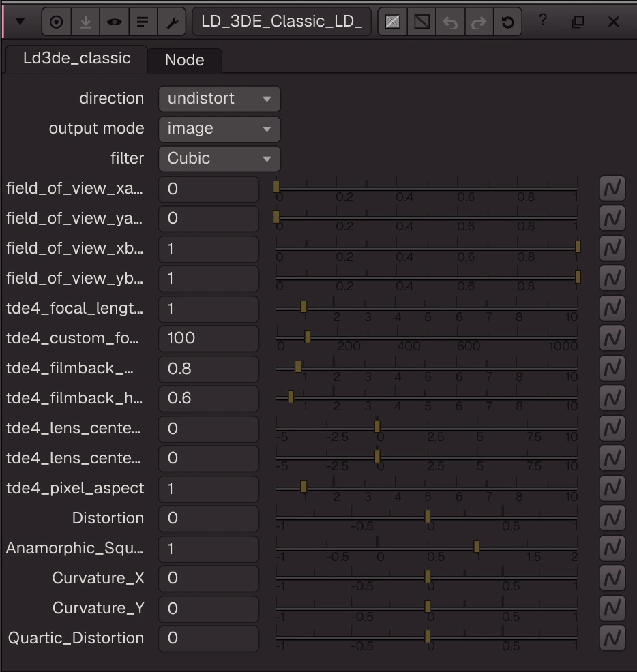The width and height of the screenshot is (637, 672).
Task: Open animation menu for field_of_view_xa
Action: tap(612, 189)
